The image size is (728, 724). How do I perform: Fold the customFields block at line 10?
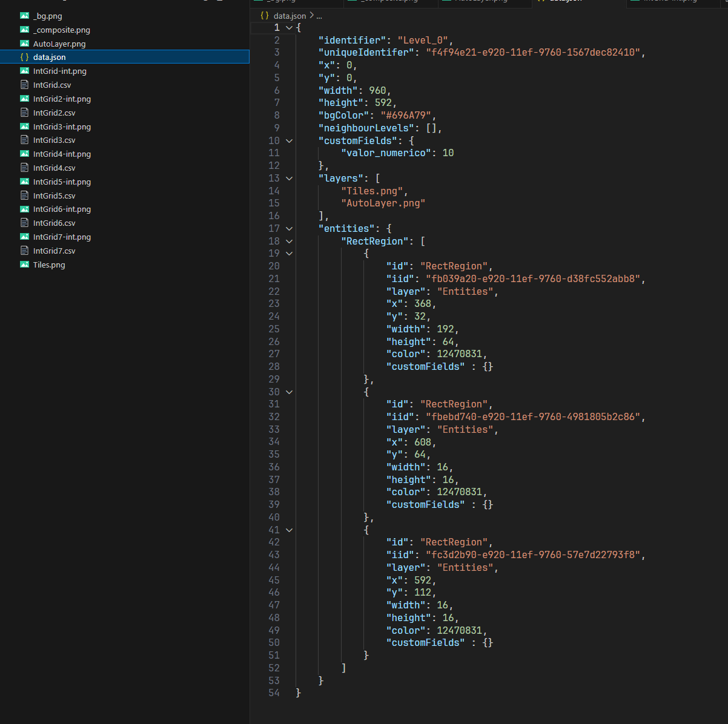pyautogui.click(x=290, y=141)
